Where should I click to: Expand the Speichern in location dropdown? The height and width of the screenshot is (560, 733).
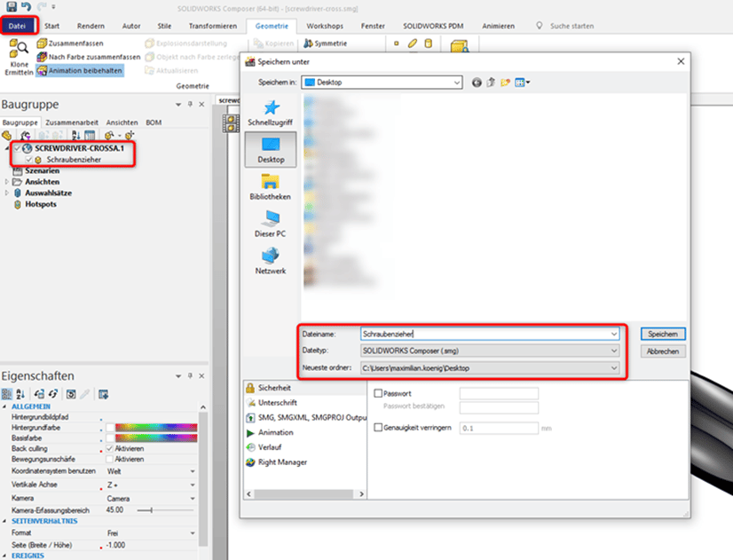click(456, 83)
